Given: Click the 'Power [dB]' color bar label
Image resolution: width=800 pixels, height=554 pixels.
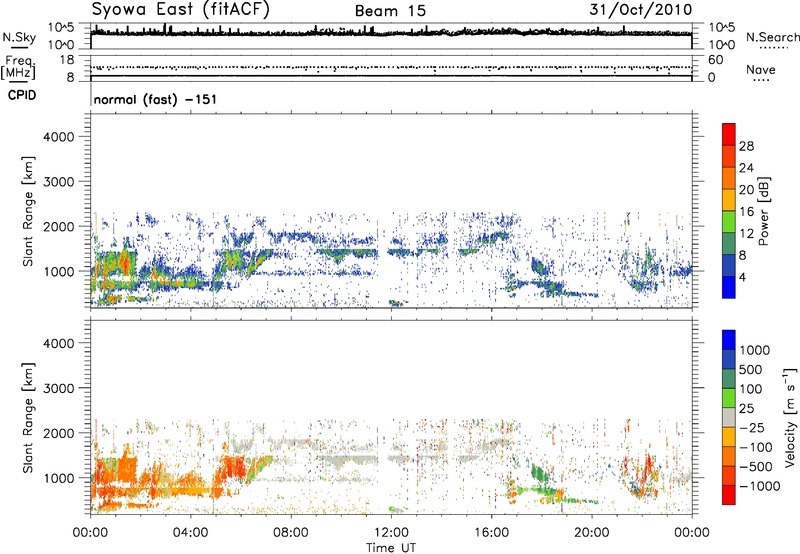Looking at the screenshot, I should [x=763, y=211].
